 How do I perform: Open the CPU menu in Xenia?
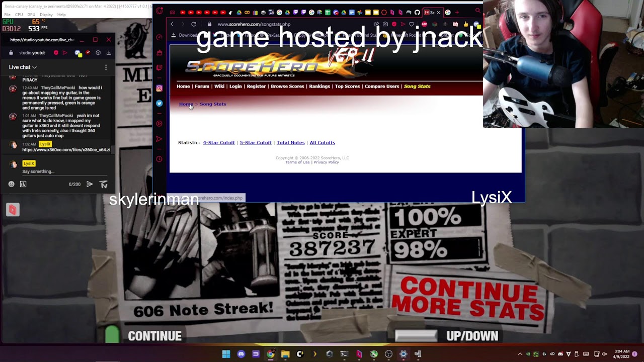(19, 15)
